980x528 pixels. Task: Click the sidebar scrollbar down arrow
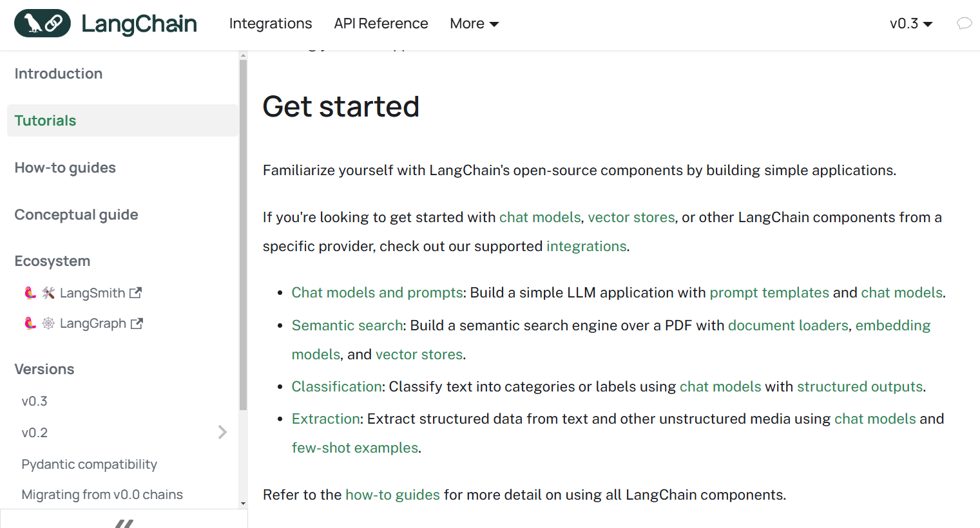click(243, 504)
